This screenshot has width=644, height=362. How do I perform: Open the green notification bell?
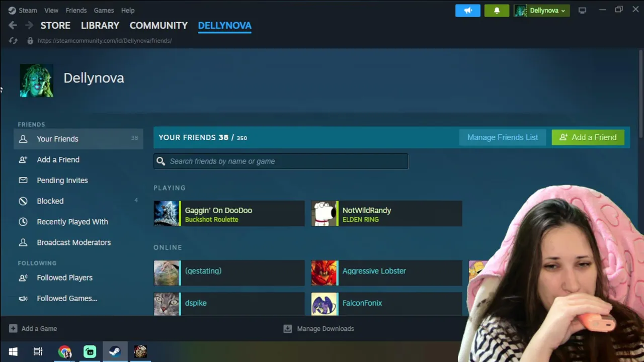(x=497, y=10)
